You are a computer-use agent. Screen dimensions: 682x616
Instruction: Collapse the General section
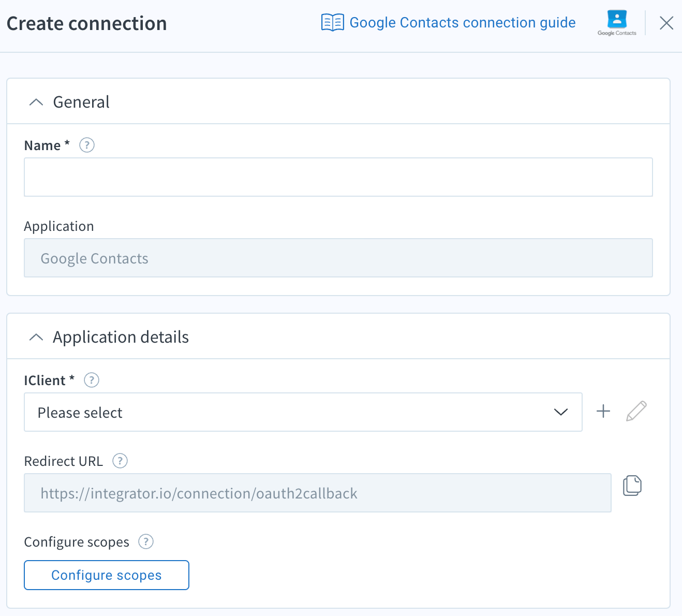[x=36, y=102]
